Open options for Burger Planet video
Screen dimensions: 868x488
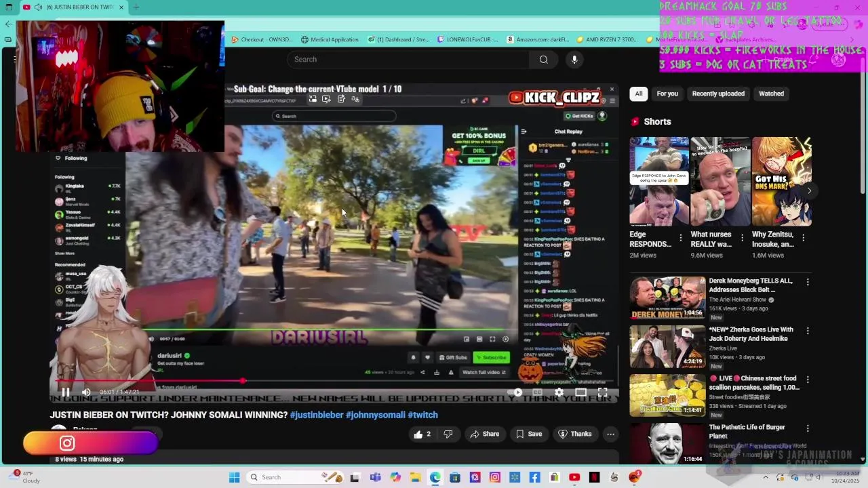[807, 428]
